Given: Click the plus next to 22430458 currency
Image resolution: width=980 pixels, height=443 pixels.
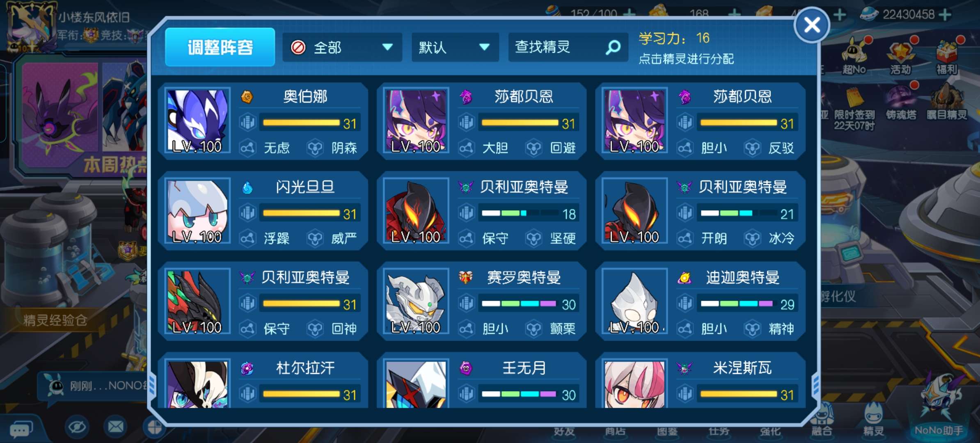Looking at the screenshot, I should pyautogui.click(x=945, y=15).
